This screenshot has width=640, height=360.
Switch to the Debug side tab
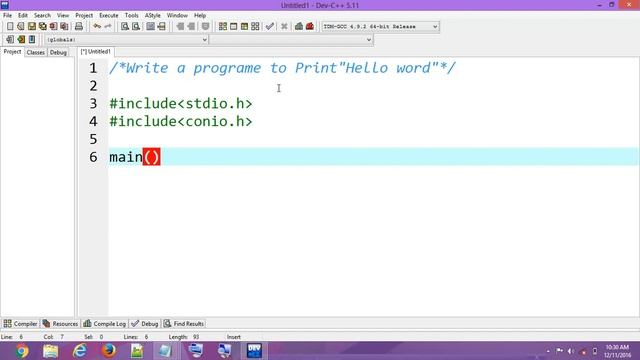58,52
